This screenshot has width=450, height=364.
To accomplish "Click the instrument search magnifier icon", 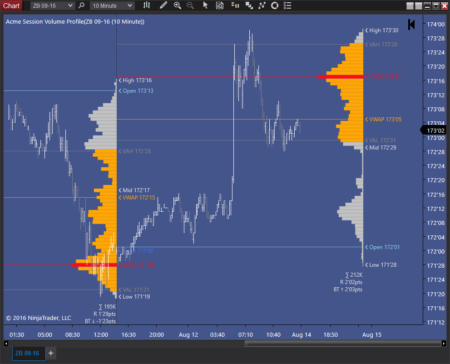I will click(81, 5).
